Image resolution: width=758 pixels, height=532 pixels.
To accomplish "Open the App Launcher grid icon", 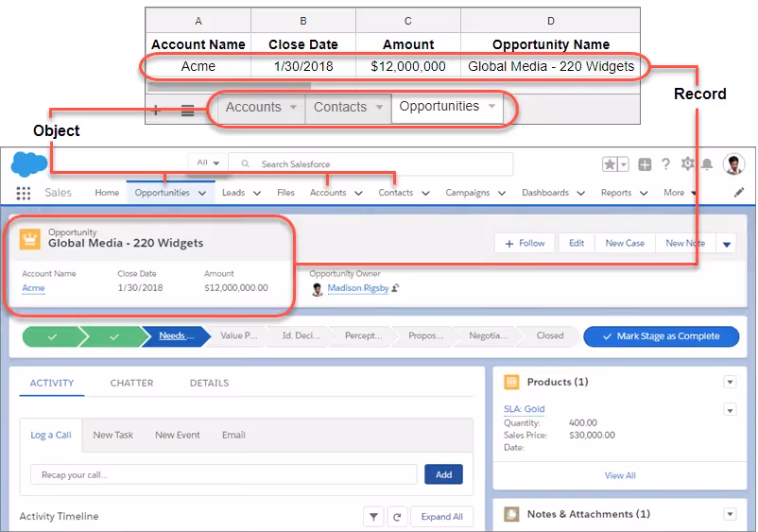I will click(24, 194).
